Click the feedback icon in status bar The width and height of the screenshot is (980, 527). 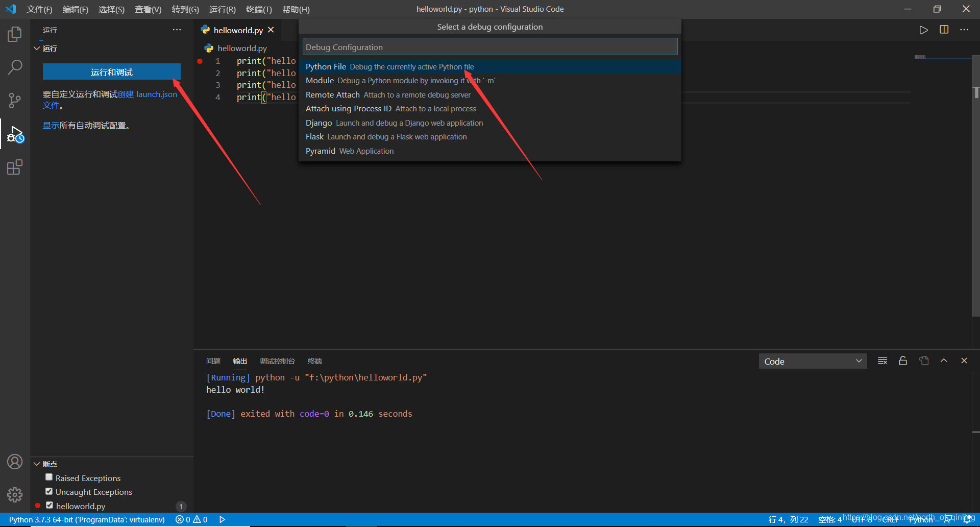click(947, 519)
